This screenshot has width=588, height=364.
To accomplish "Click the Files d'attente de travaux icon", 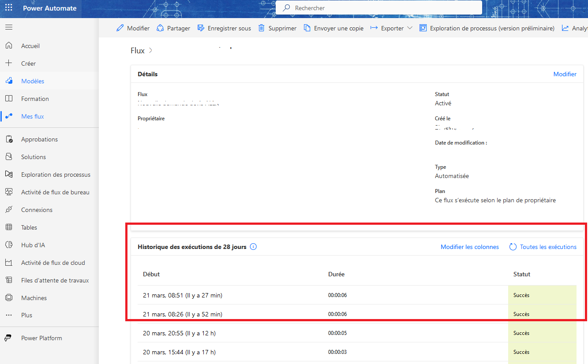I will coord(9,280).
